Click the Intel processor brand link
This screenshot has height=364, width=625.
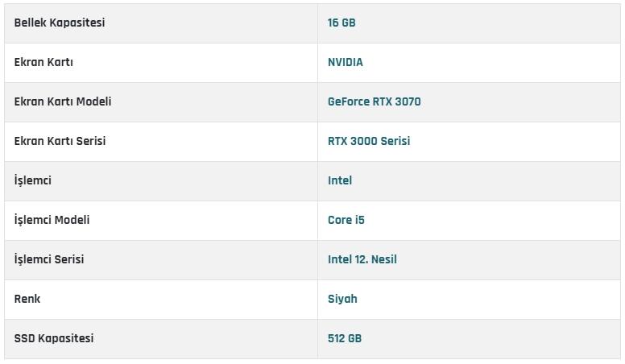(x=340, y=180)
